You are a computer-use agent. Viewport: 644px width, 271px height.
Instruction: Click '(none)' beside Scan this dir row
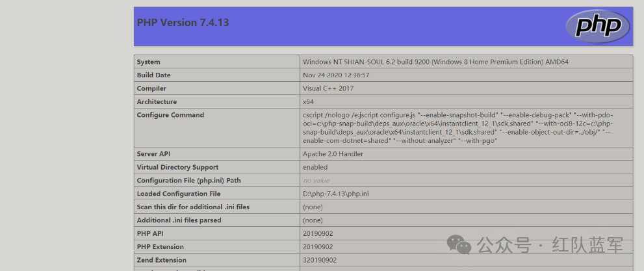pyautogui.click(x=313, y=207)
